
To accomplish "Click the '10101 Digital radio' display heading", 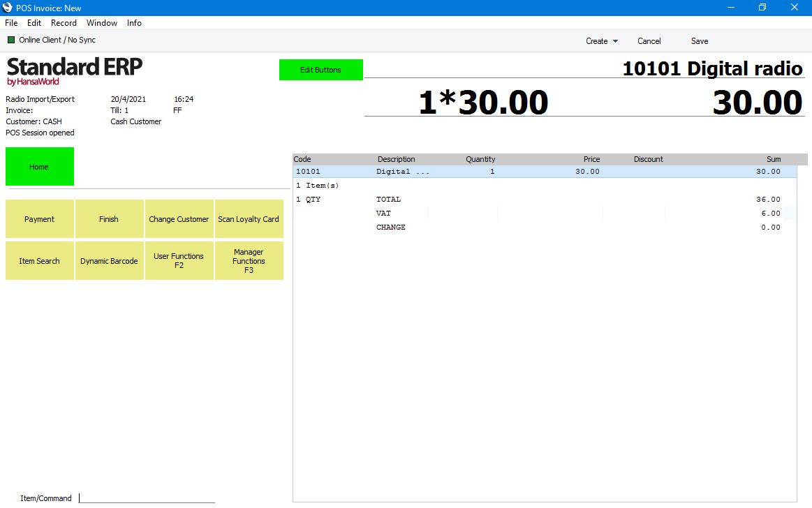I will click(712, 68).
